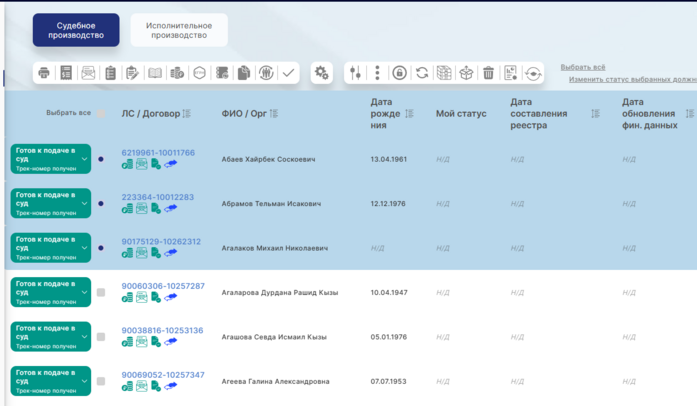The width and height of the screenshot is (697, 406).
Task: Open three-dot more options menu in toolbar
Action: click(377, 73)
